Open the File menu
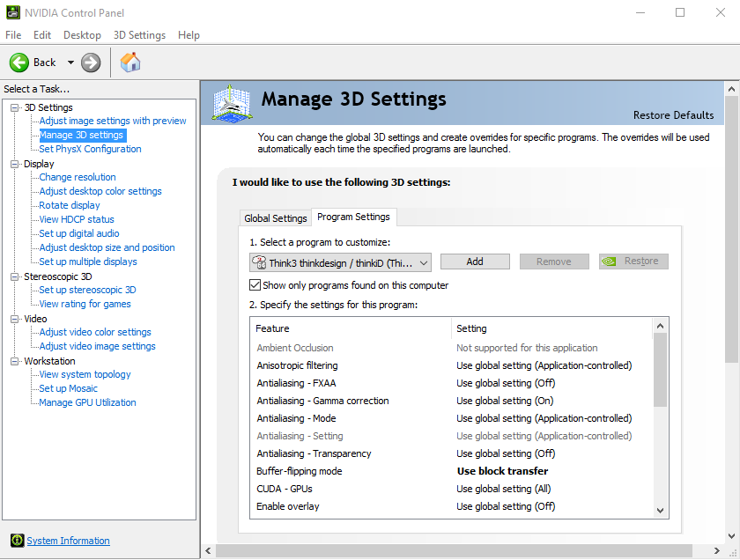The height and width of the screenshot is (560, 740). pyautogui.click(x=13, y=35)
